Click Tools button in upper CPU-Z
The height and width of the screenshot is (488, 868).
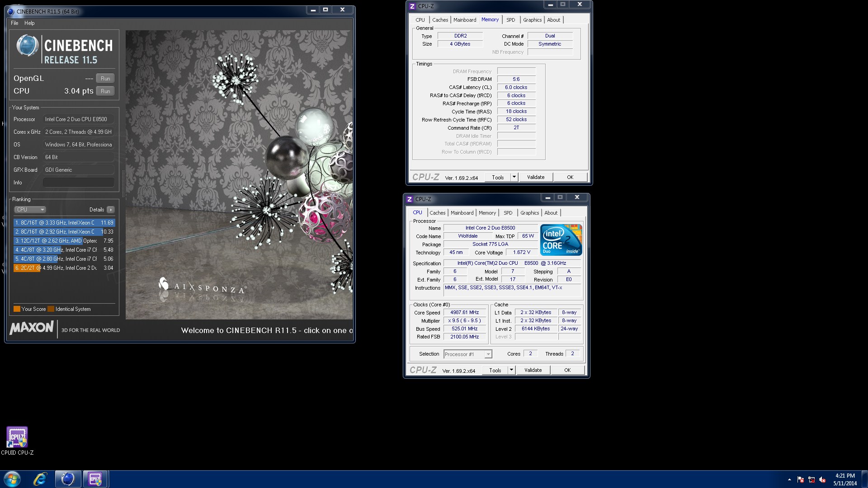[x=498, y=177]
